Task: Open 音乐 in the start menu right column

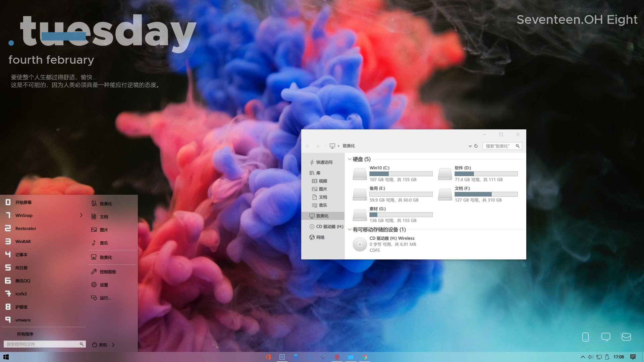Action: tap(112, 243)
